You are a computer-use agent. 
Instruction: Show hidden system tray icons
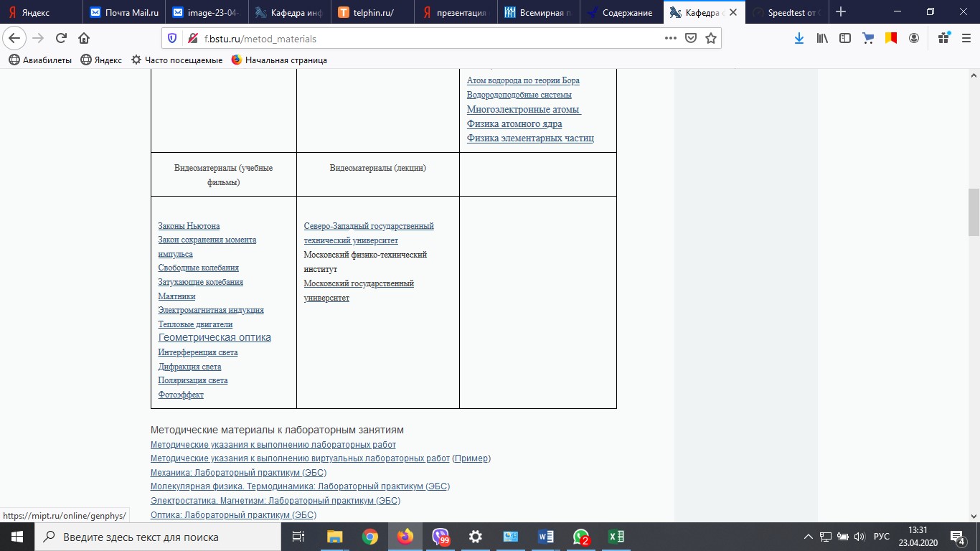coord(809,537)
